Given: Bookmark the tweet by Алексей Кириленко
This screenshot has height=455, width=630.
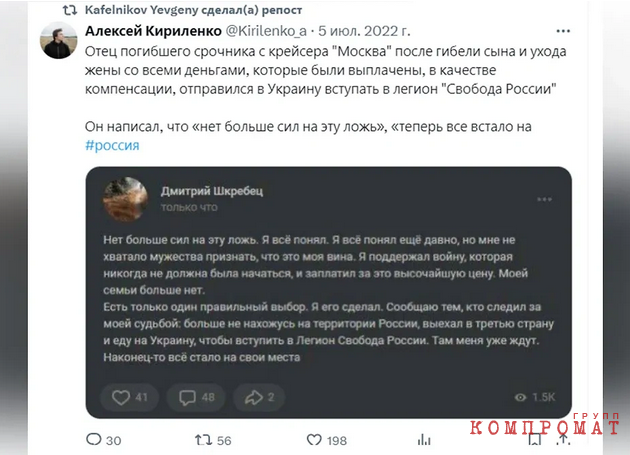Looking at the screenshot, I should pos(535,440).
